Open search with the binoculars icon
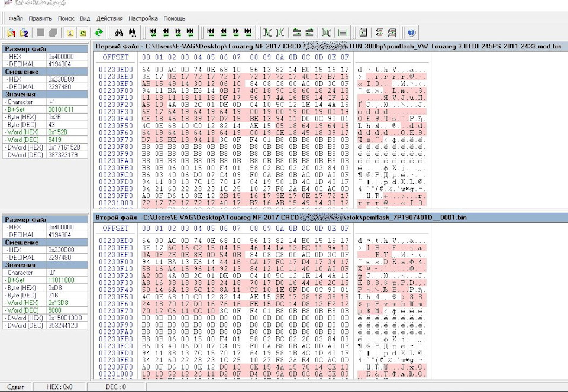Viewport: 568px width, 392px height. coord(119,33)
